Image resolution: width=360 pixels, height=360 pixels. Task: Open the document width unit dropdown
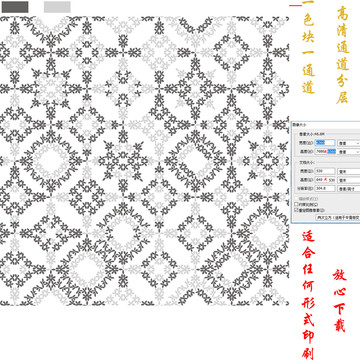349,172
